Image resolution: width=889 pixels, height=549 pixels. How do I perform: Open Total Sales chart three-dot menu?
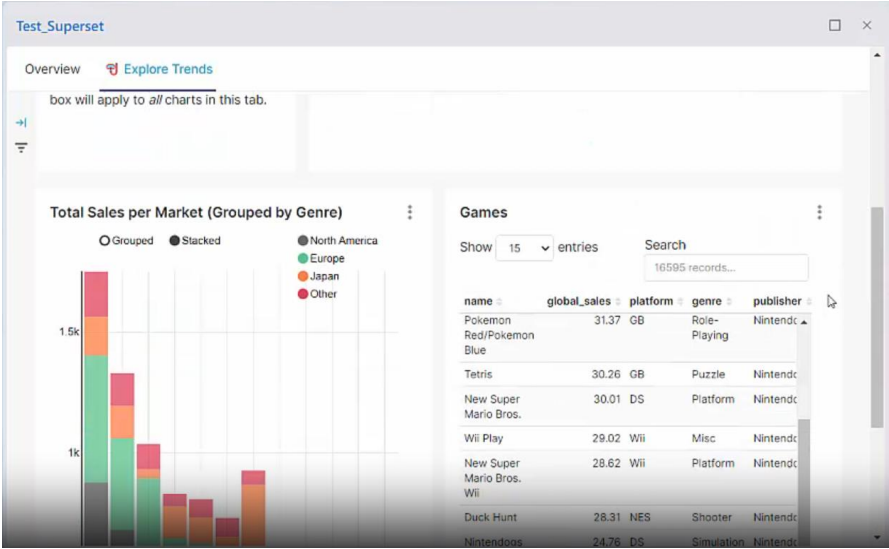pyautogui.click(x=410, y=212)
